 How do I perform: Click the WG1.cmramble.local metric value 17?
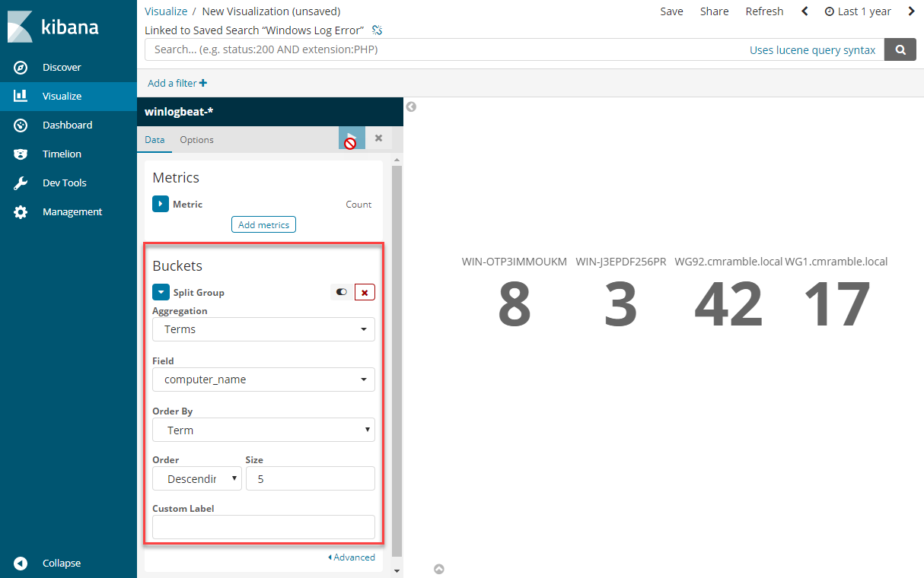point(836,304)
